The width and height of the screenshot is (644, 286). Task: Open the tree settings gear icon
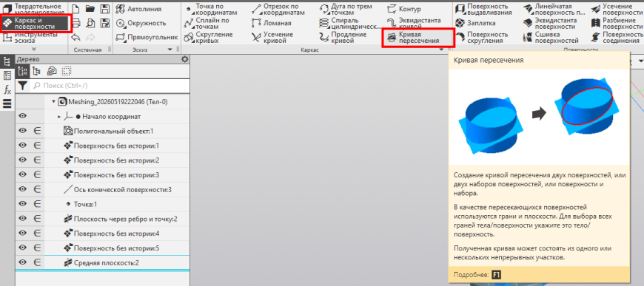click(185, 60)
